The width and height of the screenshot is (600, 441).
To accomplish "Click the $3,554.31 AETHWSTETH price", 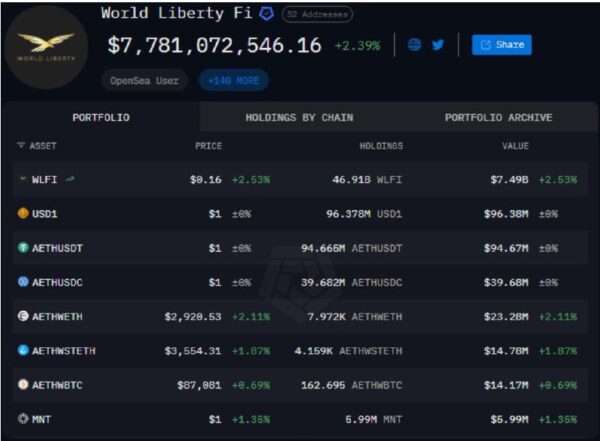I will tap(193, 351).
